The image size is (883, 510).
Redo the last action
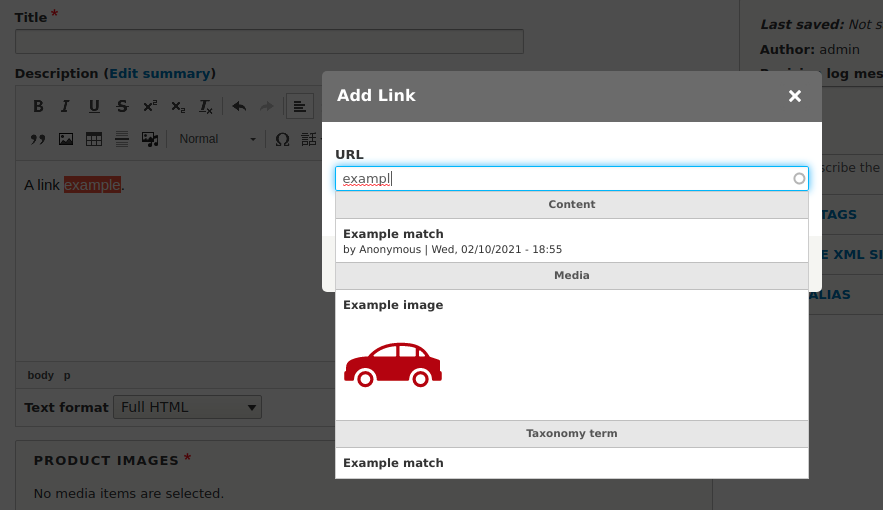tap(267, 106)
